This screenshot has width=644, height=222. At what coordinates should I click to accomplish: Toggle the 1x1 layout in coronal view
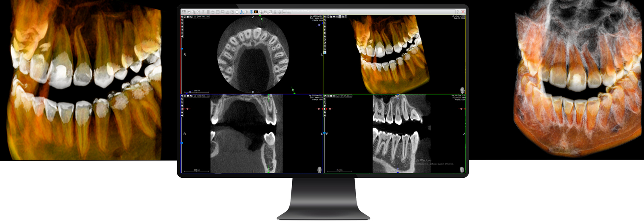click(195, 96)
